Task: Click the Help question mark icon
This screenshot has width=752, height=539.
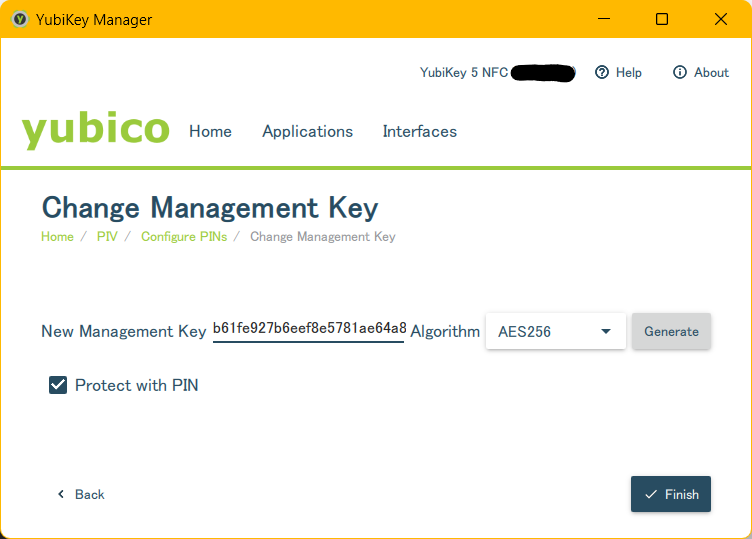Action: [x=601, y=72]
